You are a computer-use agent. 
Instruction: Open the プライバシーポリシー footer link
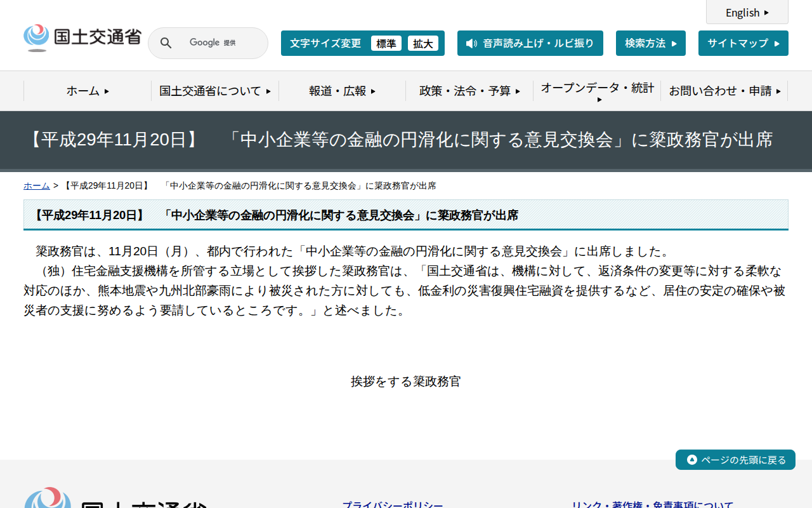(393, 505)
